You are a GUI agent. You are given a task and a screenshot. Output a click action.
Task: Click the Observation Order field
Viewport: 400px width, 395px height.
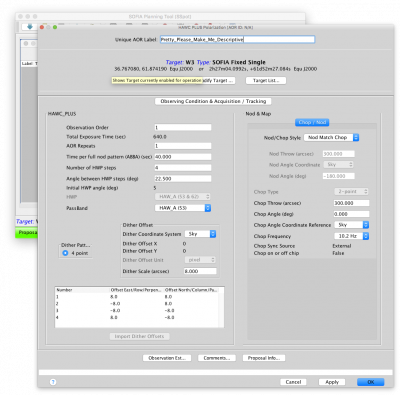(x=183, y=127)
